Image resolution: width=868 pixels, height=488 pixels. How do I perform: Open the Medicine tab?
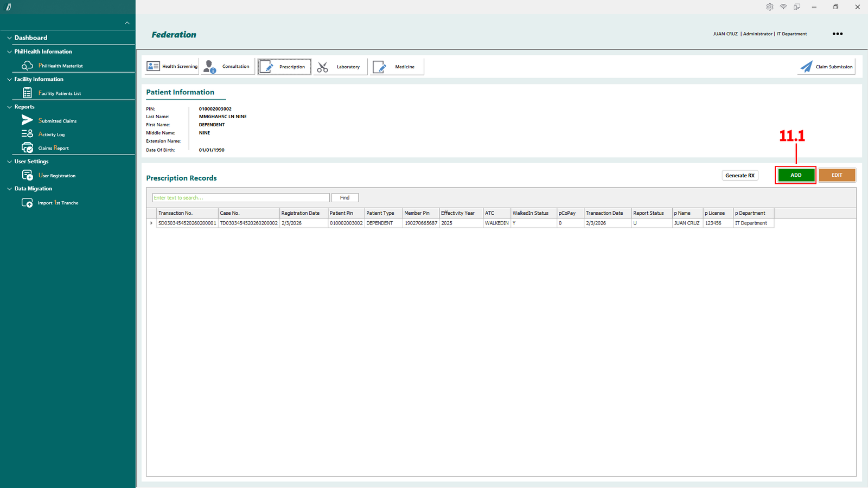tap(397, 67)
